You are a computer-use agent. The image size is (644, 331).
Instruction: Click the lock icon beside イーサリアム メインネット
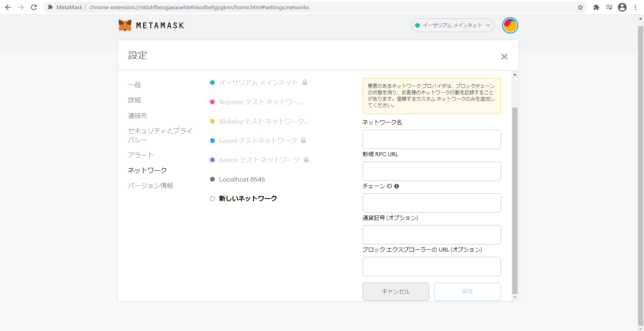click(x=305, y=82)
